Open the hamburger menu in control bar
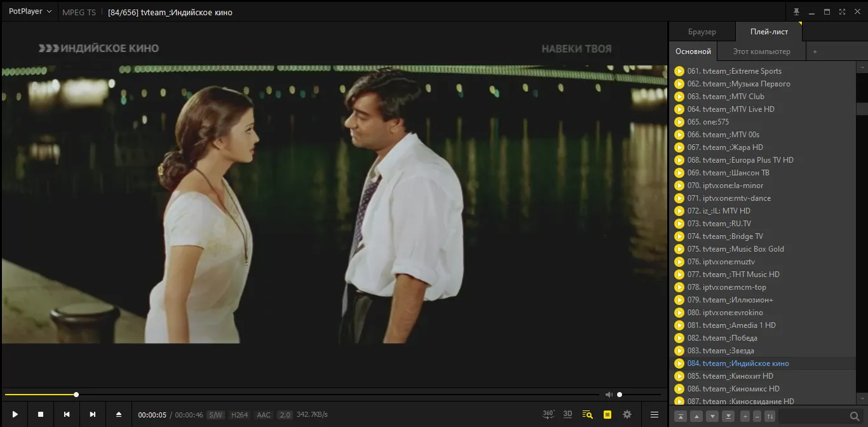868x427 pixels. 654,414
